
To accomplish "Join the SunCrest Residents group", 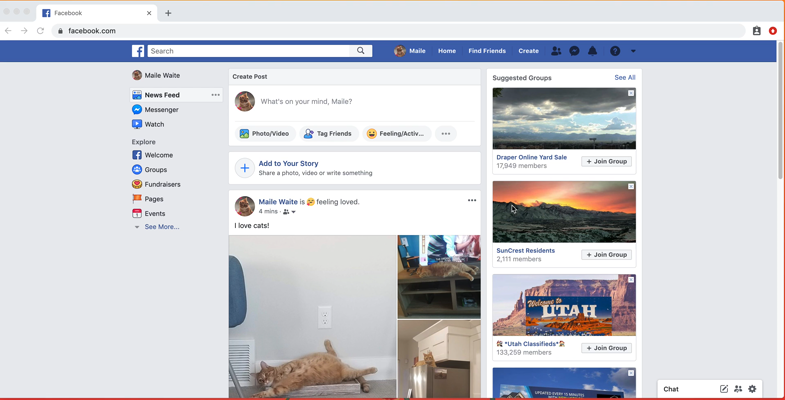I will coord(607,255).
